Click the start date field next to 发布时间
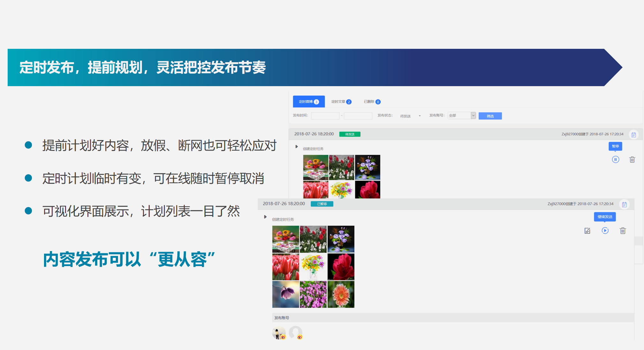Viewport: 644px width, 350px height. (325, 116)
